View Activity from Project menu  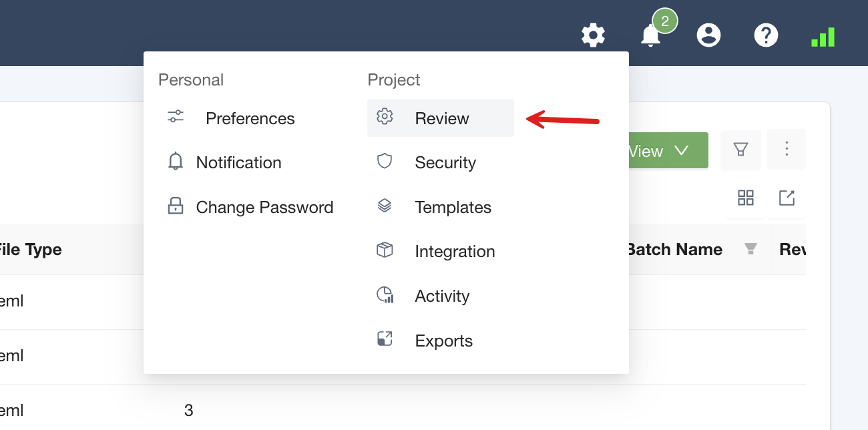pyautogui.click(x=441, y=296)
